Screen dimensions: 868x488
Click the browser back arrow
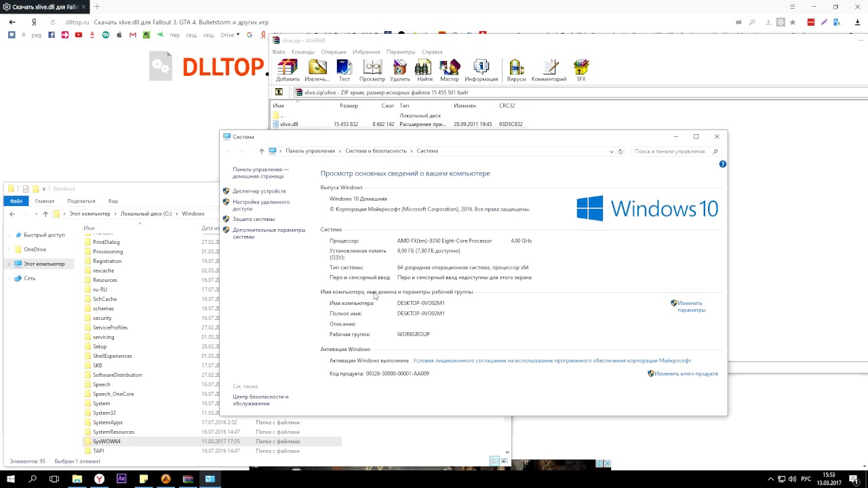click(x=12, y=22)
